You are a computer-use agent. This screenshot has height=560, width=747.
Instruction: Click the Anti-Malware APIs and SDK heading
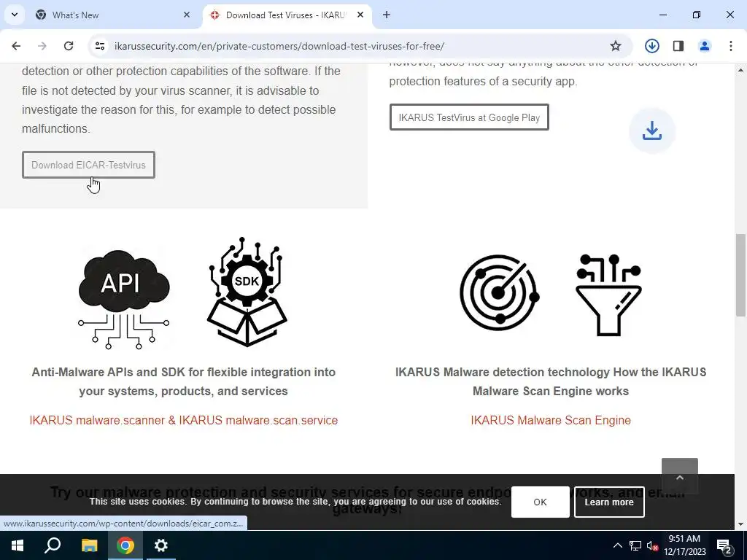click(x=183, y=381)
